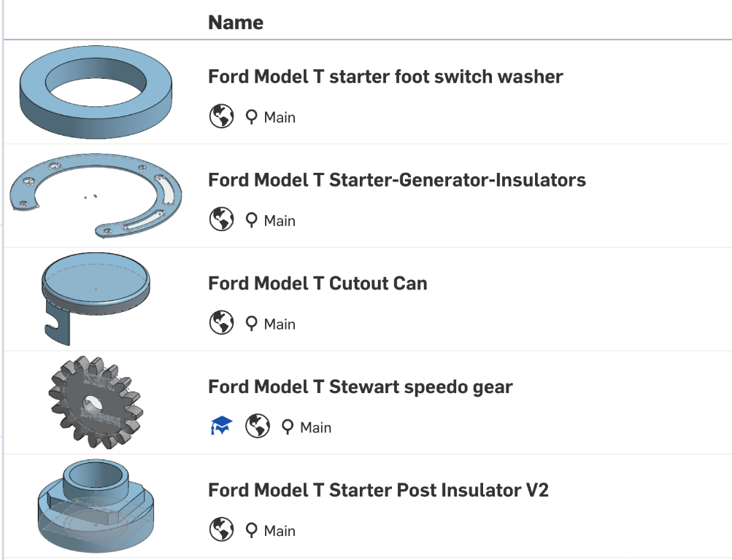The width and height of the screenshot is (732, 560).
Task: Click the Name column header
Action: coord(236,23)
